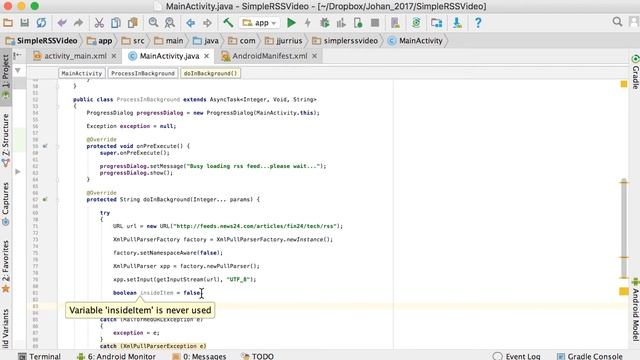
Task: Click the Stop square icon
Action: click(375, 23)
